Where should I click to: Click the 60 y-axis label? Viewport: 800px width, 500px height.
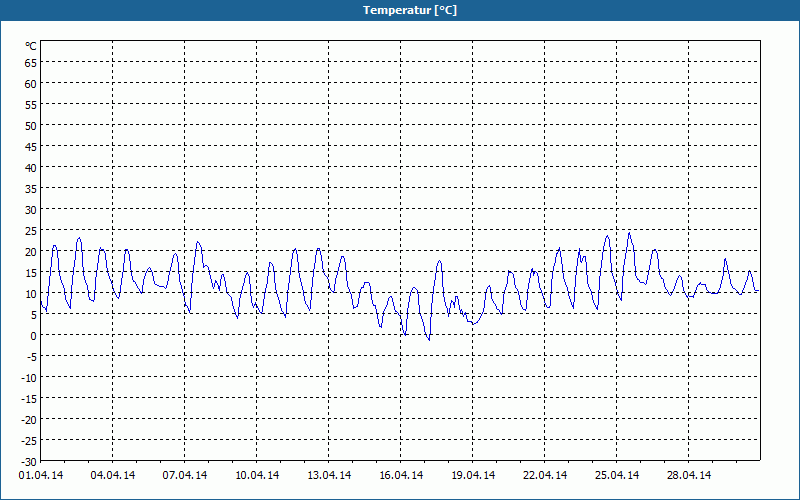[31, 84]
